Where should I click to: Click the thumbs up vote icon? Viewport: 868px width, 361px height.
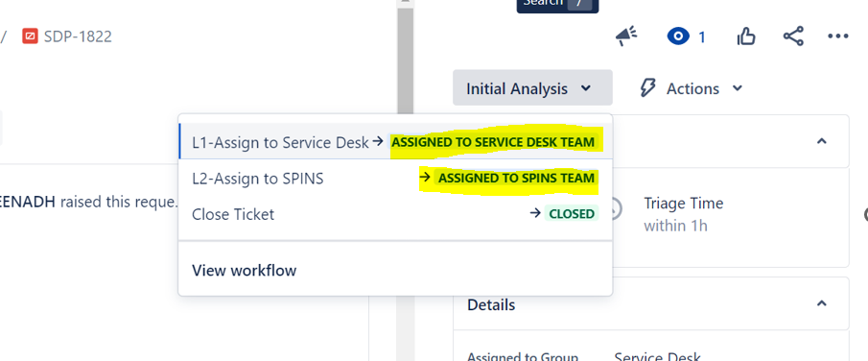[x=746, y=37]
